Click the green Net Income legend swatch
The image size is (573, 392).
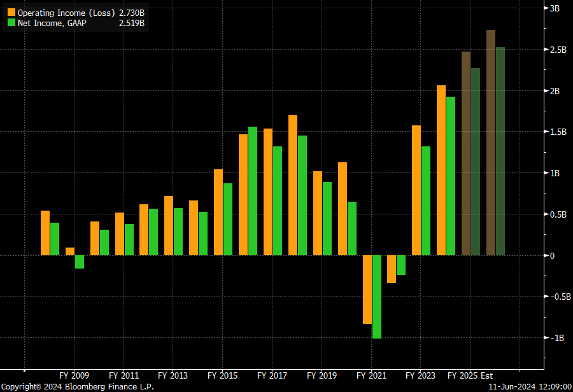click(11, 23)
